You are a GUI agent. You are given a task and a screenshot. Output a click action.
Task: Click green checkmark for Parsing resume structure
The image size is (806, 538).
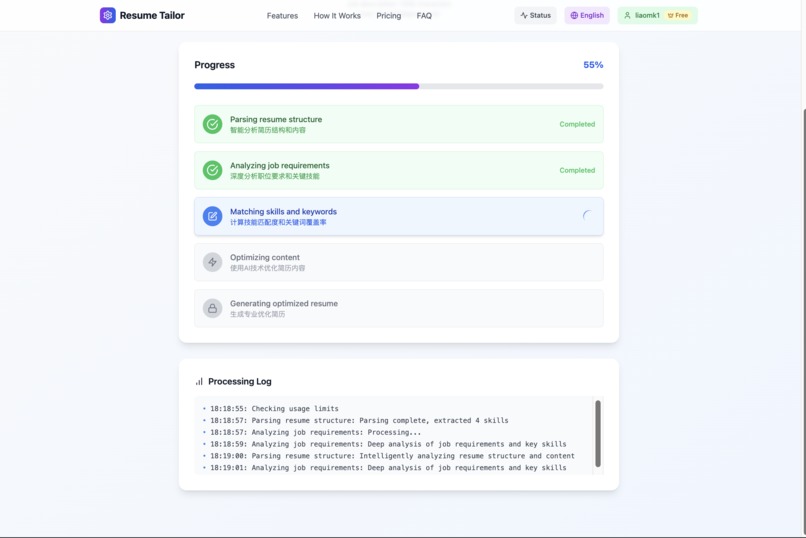(212, 124)
